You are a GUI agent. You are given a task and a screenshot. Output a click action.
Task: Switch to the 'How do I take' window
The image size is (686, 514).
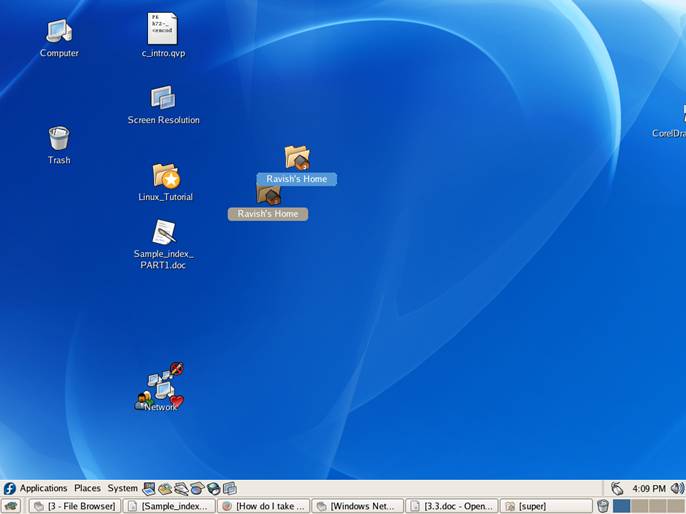click(263, 506)
